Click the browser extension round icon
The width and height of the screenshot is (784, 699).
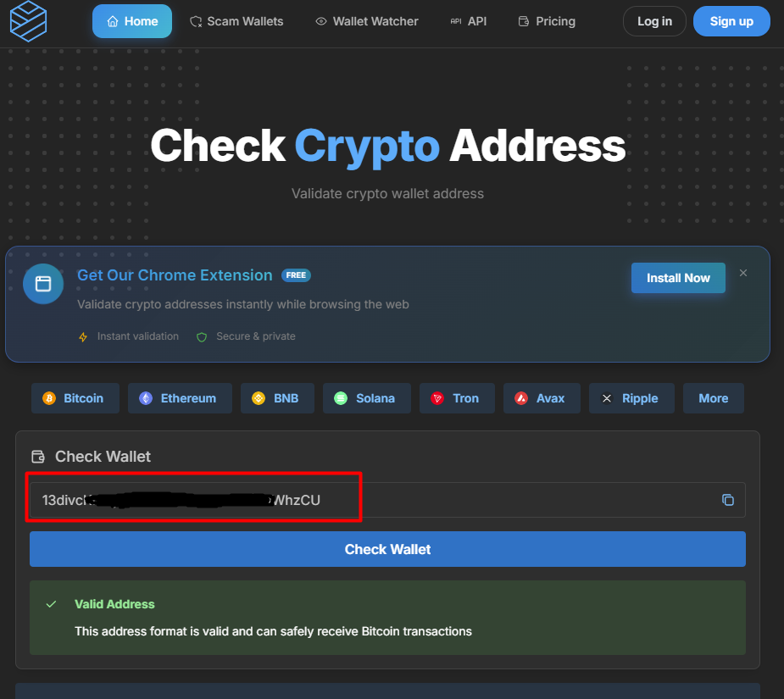[x=43, y=284]
